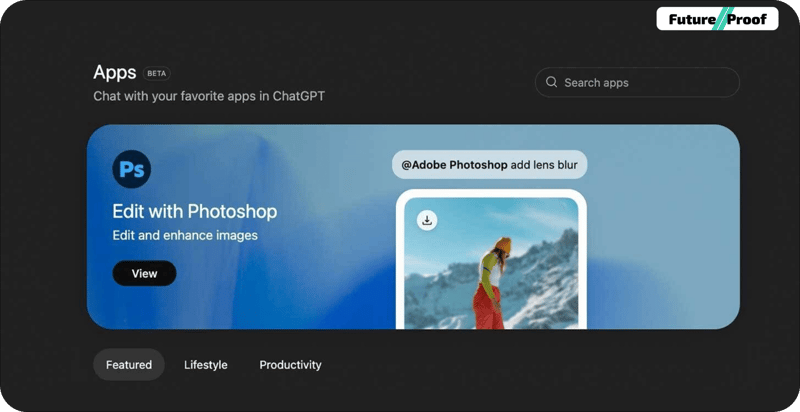
Task: Click the snowboarder's orange beanie in preview
Action: (502, 245)
